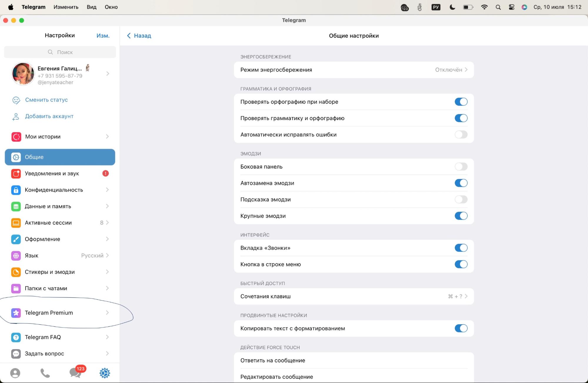This screenshot has height=383, width=588.
Task: Toggle Проверять орфографию при наборе switch
Action: [461, 102]
